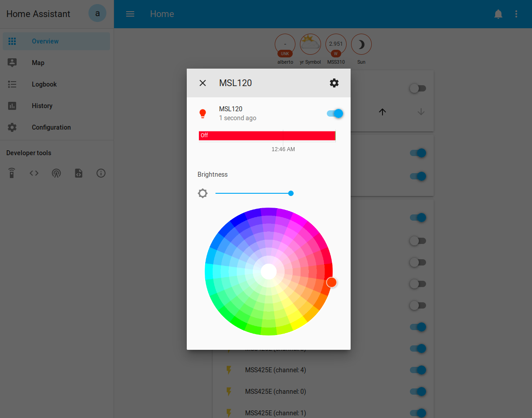Open Services developer tool remote icon
The height and width of the screenshot is (418, 532).
[x=12, y=173]
